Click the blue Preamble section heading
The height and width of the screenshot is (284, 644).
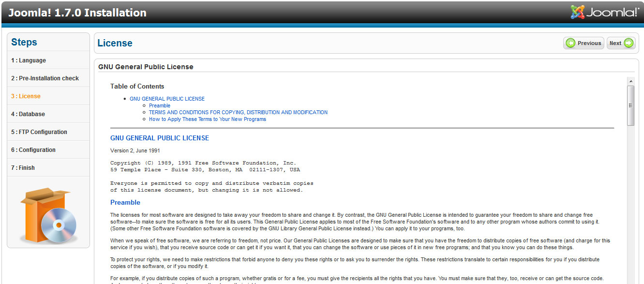click(125, 202)
